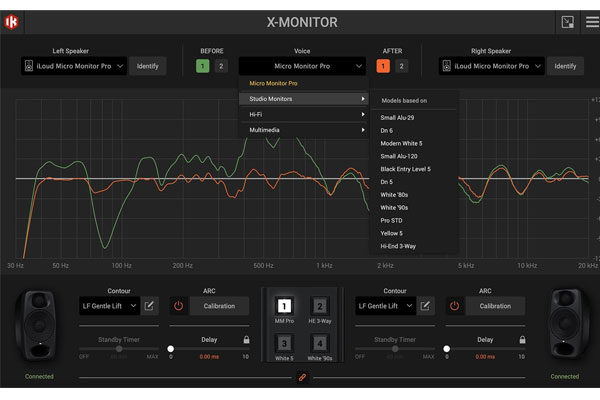Adjust the left Standby Timer slider
The image size is (600, 400).
coord(119,349)
